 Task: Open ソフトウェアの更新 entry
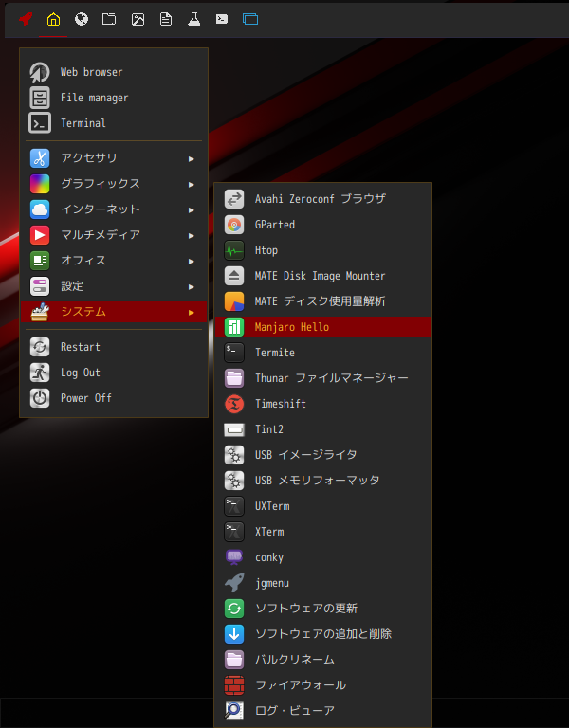(x=323, y=609)
